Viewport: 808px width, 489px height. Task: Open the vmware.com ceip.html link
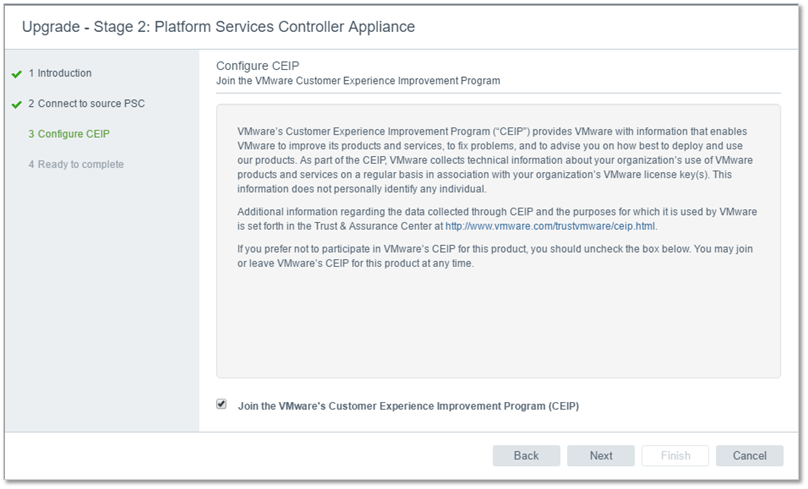pos(550,226)
